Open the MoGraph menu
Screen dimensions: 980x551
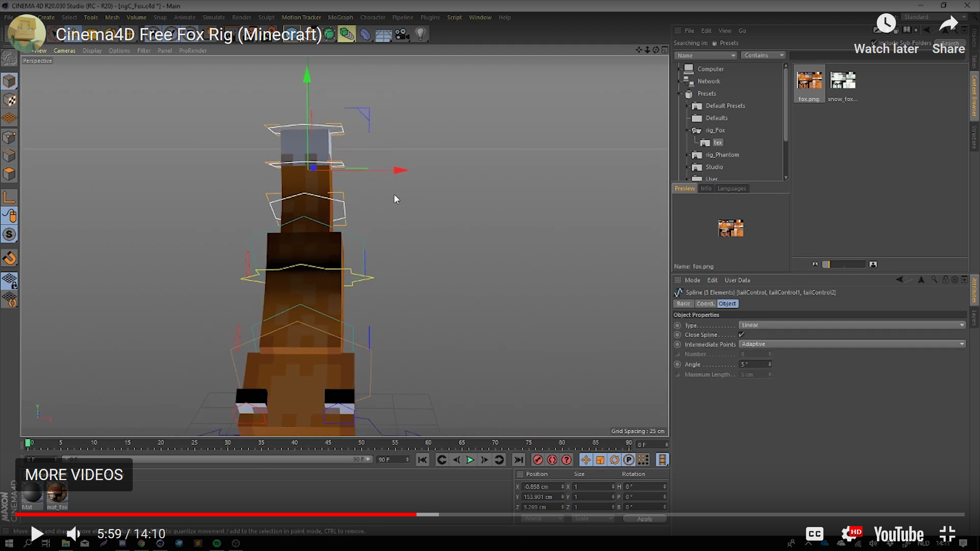click(340, 17)
